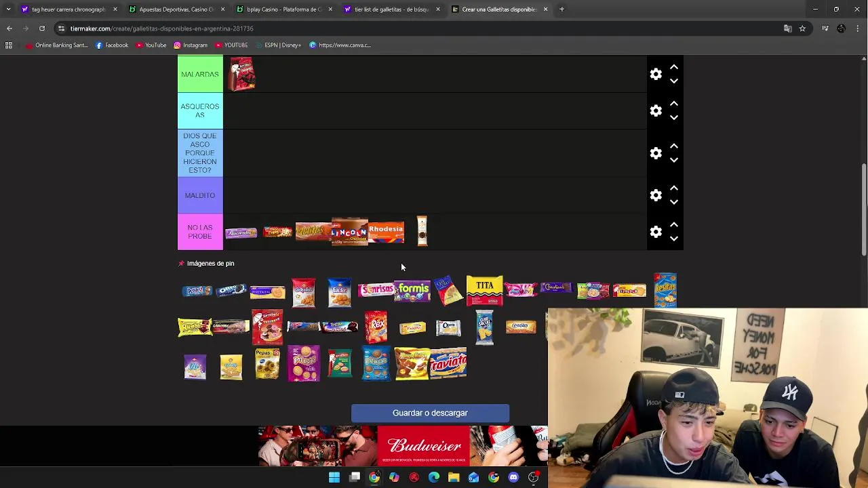
Task: Select the pink NO LAS PROBE label
Action: 200,232
